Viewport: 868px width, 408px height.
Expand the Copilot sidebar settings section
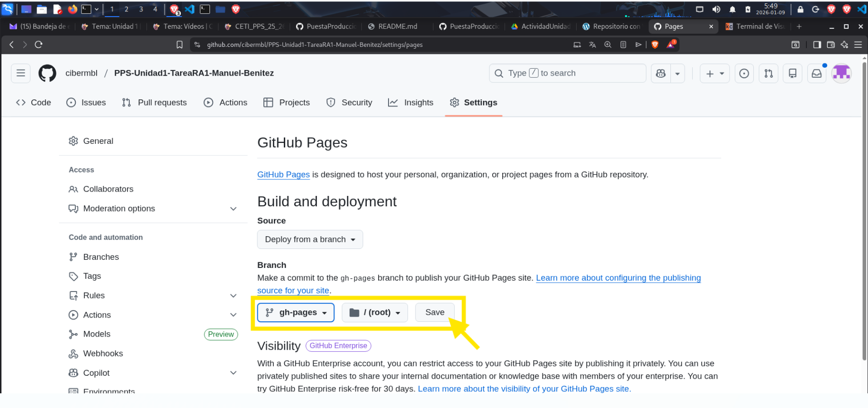pyautogui.click(x=153, y=373)
